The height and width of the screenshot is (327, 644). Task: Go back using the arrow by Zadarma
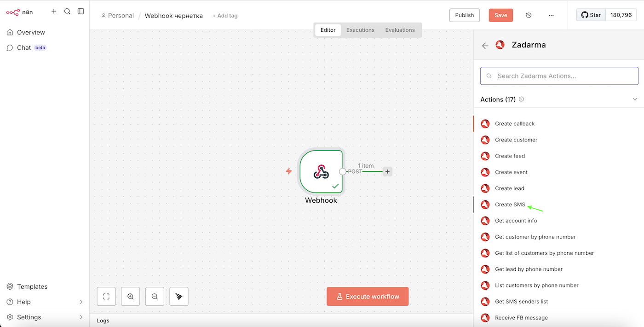[485, 46]
